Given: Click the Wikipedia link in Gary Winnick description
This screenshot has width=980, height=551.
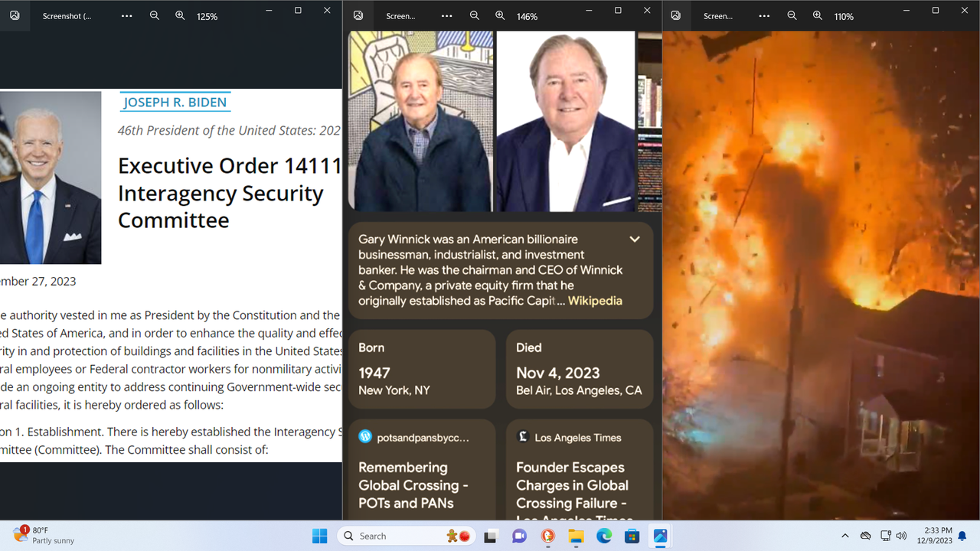Looking at the screenshot, I should [x=595, y=301].
